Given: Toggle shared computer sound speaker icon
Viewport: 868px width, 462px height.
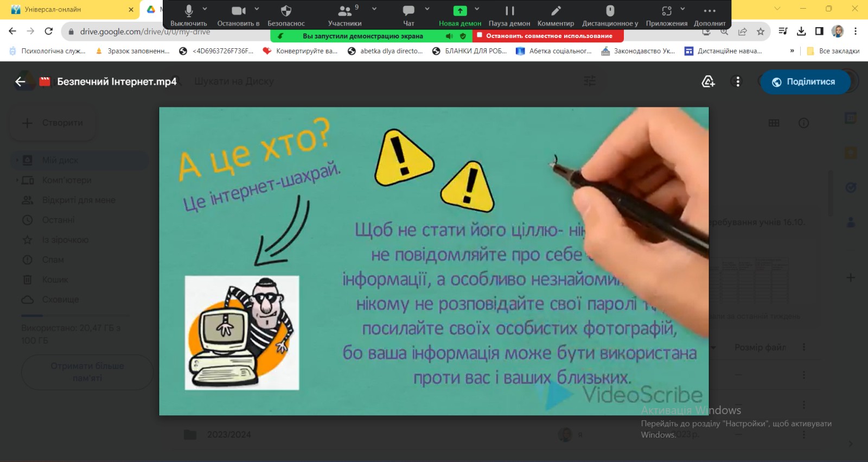Looking at the screenshot, I should tap(449, 36).
